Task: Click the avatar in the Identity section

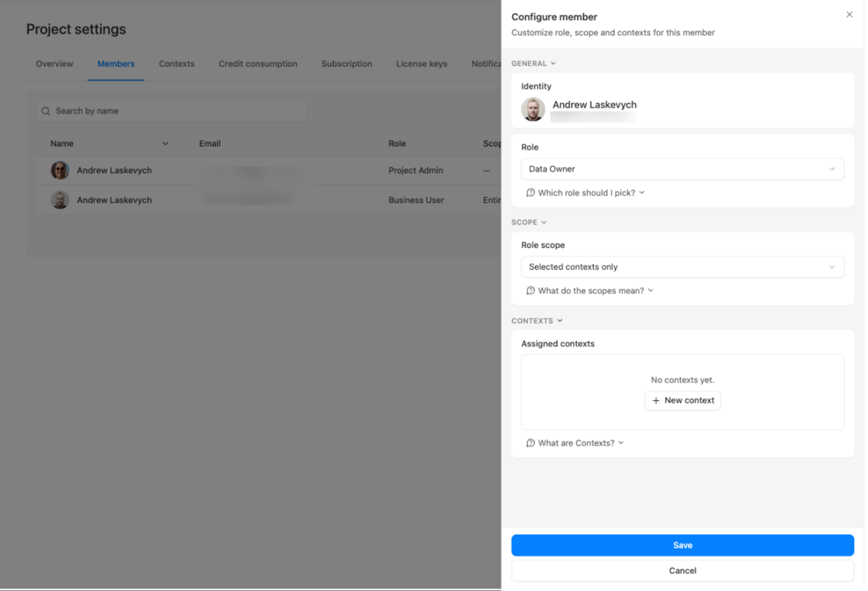Action: (x=532, y=109)
